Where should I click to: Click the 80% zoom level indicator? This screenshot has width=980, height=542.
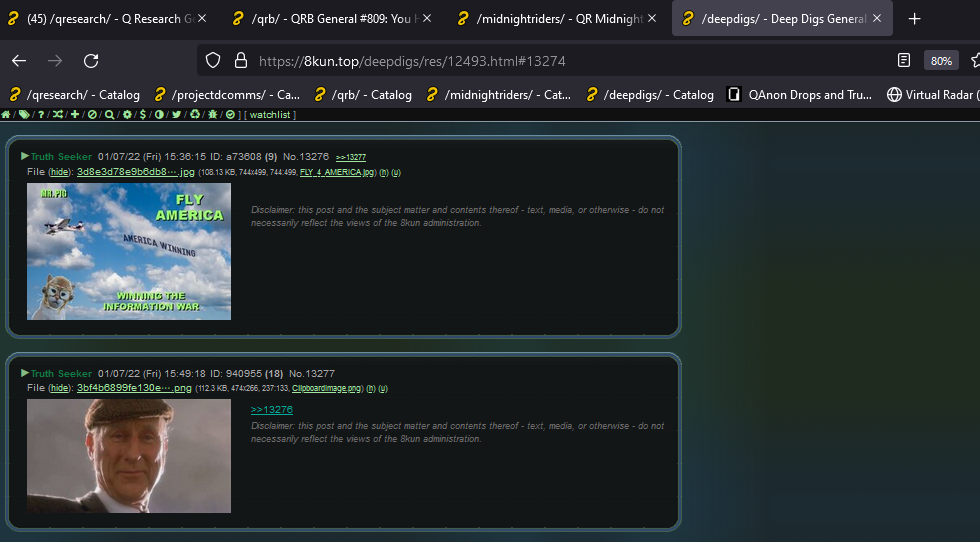pos(941,61)
